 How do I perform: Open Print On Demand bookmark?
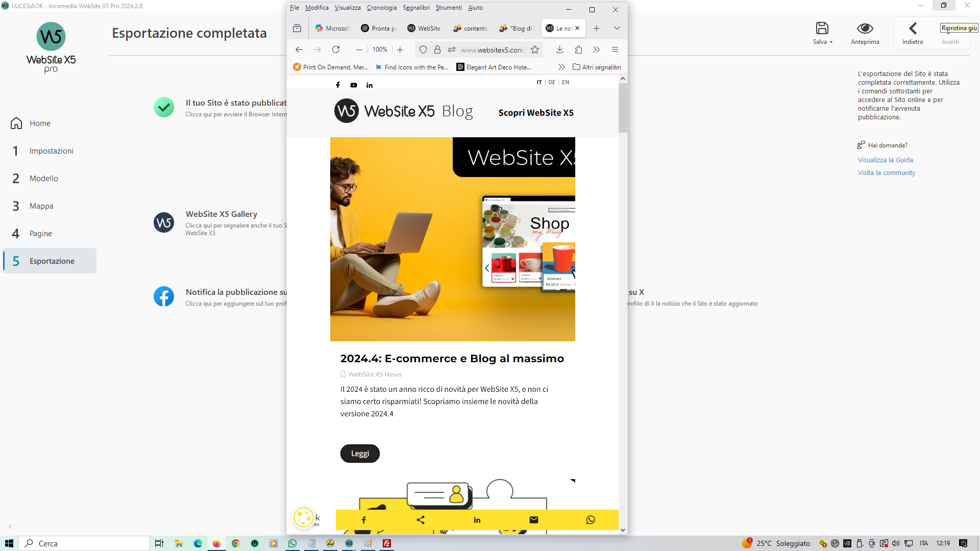point(331,67)
